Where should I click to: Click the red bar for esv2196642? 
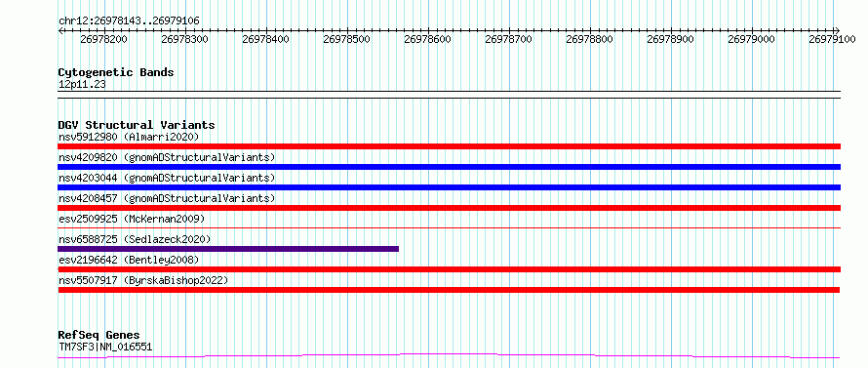[x=449, y=269]
